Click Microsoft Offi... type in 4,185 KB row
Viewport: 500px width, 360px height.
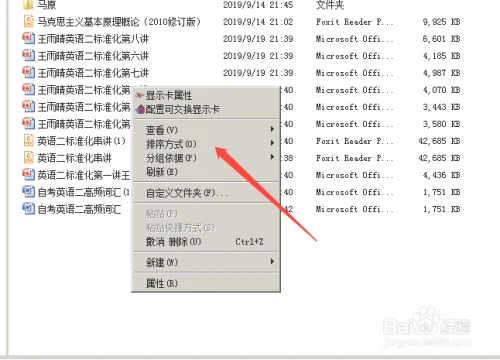coord(354,56)
